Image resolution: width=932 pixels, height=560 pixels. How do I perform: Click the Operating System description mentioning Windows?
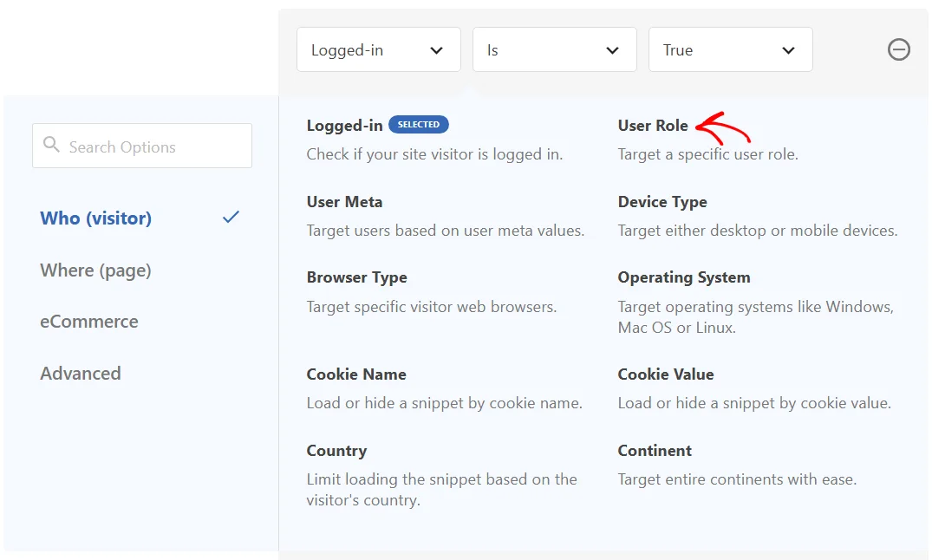(x=755, y=317)
